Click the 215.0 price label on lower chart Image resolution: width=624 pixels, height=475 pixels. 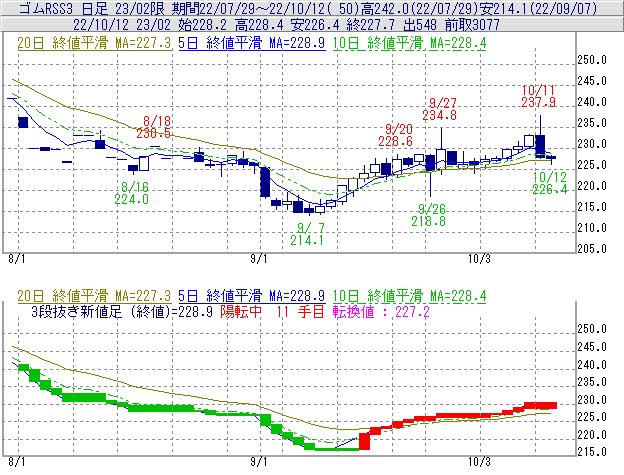[x=592, y=452]
